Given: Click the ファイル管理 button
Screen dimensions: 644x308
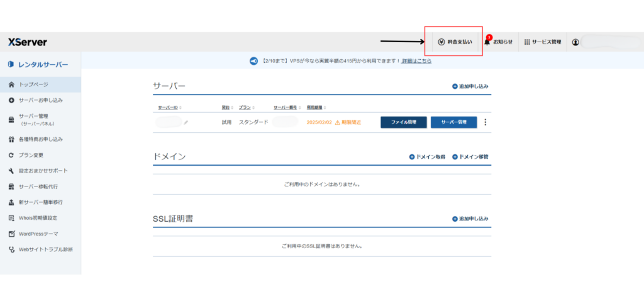Looking at the screenshot, I should point(403,122).
